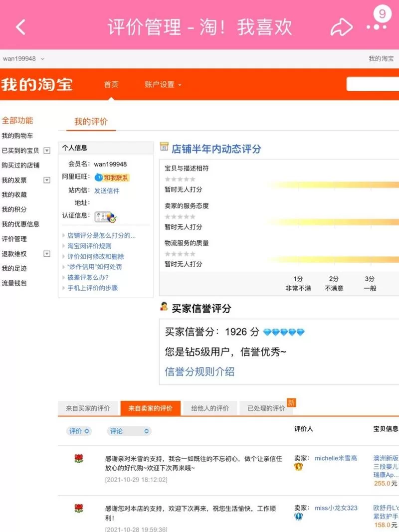The width and height of the screenshot is (399, 532).
Task: Open 我的积分 in sidebar
Action: click(x=14, y=209)
